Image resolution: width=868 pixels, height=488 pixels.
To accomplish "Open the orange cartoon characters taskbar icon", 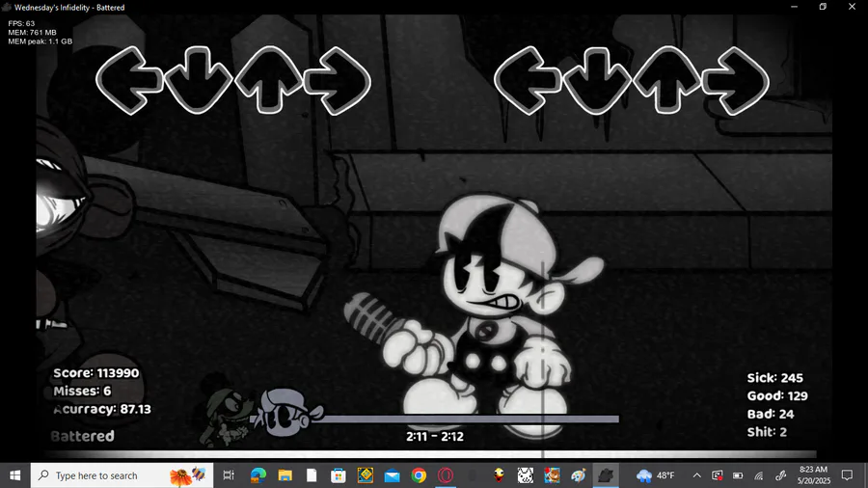I will pos(552,475).
